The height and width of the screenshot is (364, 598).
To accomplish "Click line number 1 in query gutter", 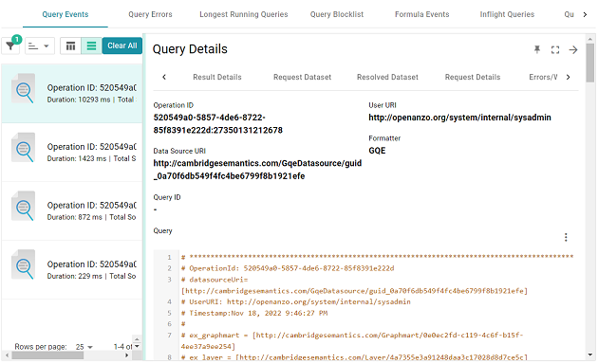I will pyautogui.click(x=169, y=258).
